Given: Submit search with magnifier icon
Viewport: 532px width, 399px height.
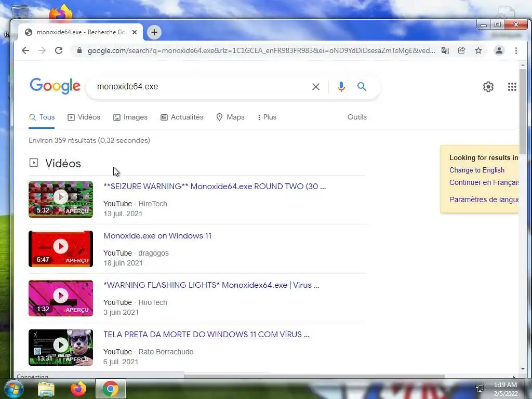Looking at the screenshot, I should (x=362, y=87).
